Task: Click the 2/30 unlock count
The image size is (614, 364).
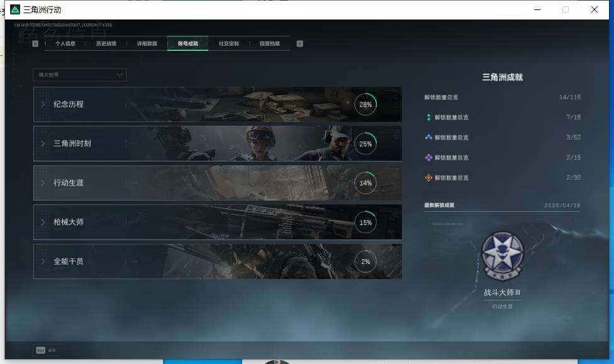Action: point(573,178)
